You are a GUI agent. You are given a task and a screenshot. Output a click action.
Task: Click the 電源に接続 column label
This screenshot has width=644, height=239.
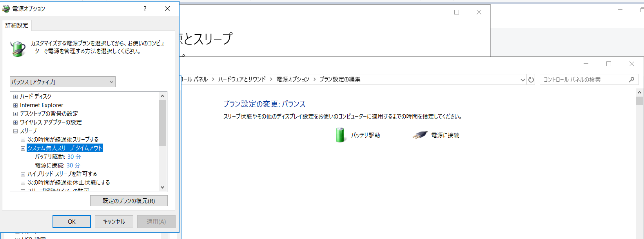[445, 135]
